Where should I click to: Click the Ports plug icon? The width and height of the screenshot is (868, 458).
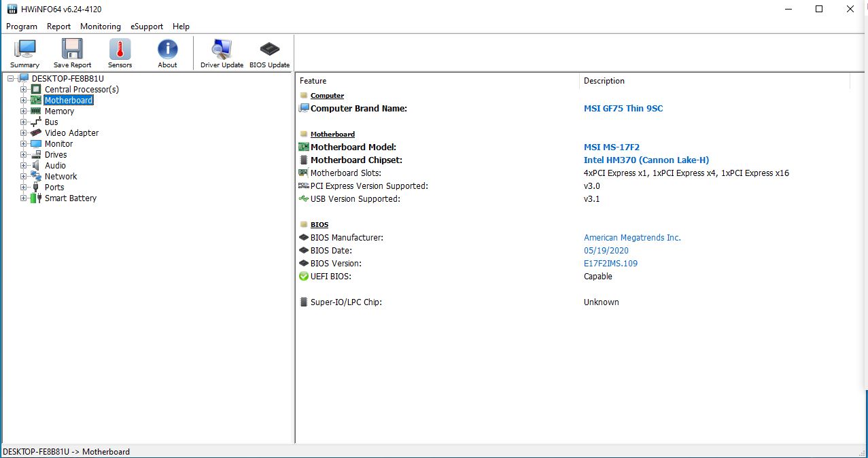[36, 187]
